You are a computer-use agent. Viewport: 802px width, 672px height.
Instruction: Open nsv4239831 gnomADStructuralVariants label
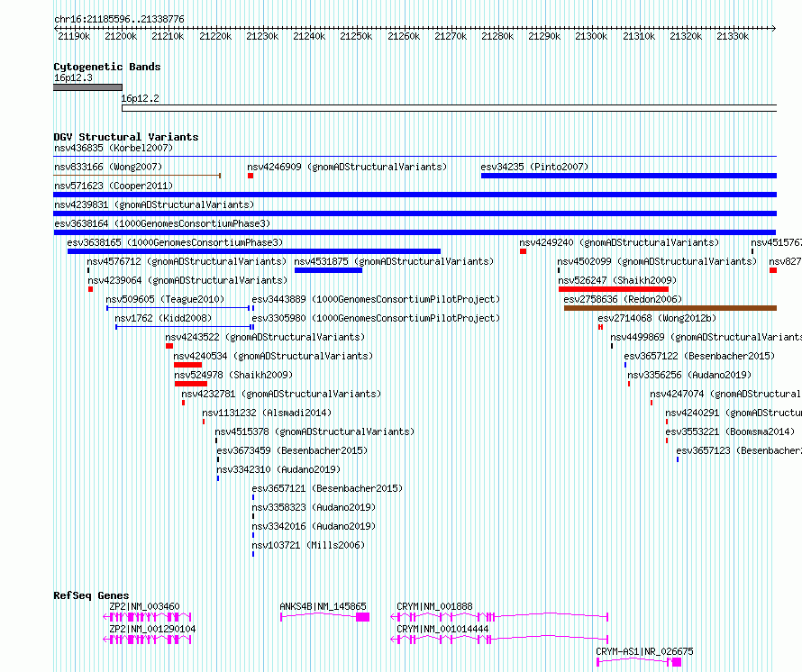pos(154,204)
